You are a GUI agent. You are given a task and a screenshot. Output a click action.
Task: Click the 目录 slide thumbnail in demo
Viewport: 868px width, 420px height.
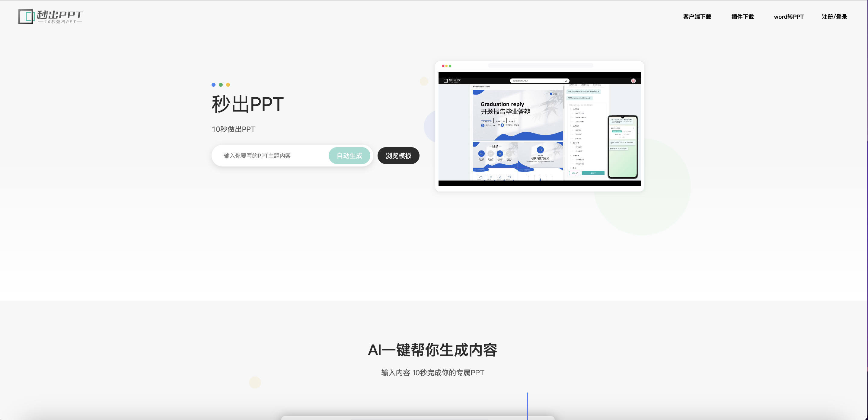tap(495, 155)
